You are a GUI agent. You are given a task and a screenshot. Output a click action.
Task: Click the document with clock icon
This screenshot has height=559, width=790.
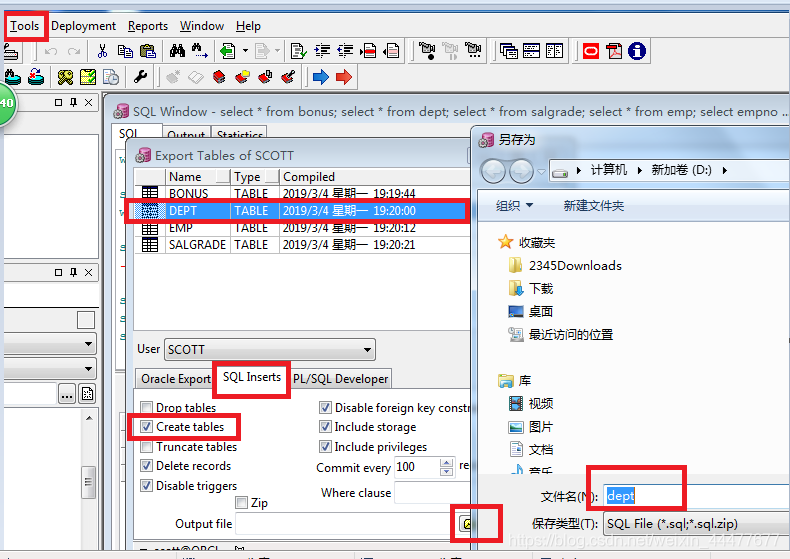point(111,77)
